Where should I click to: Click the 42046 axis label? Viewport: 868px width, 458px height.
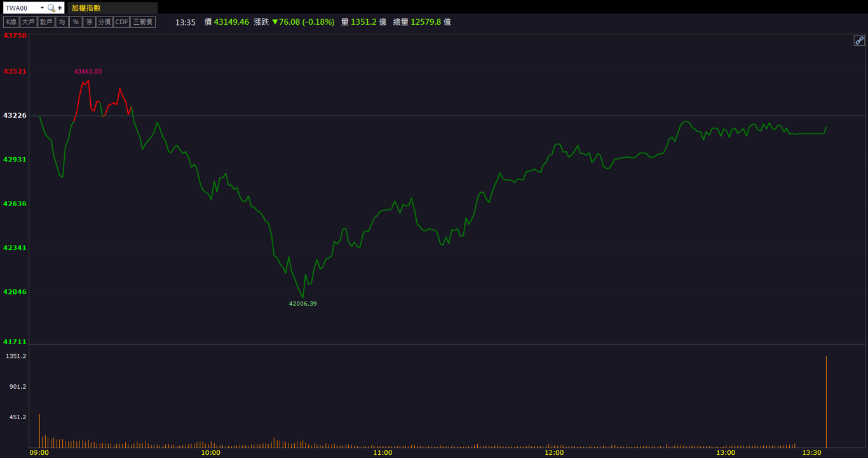(x=15, y=291)
